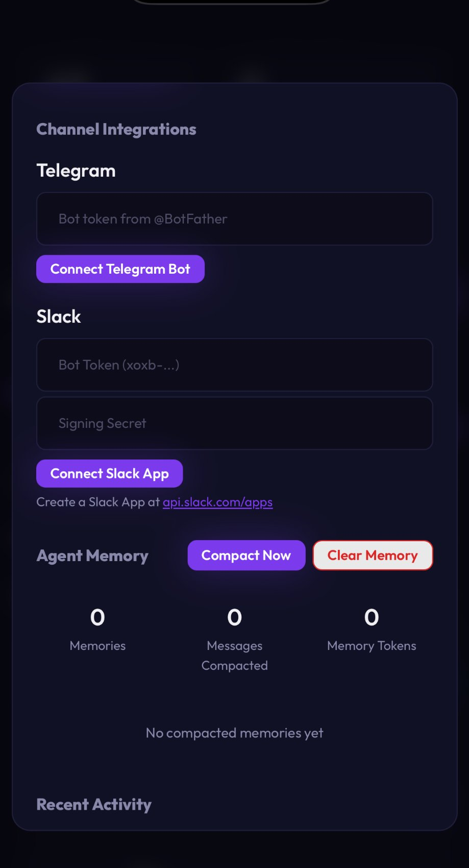Click the Messages Compacted label
Screen dimensions: 469x868
pyautogui.click(x=235, y=656)
